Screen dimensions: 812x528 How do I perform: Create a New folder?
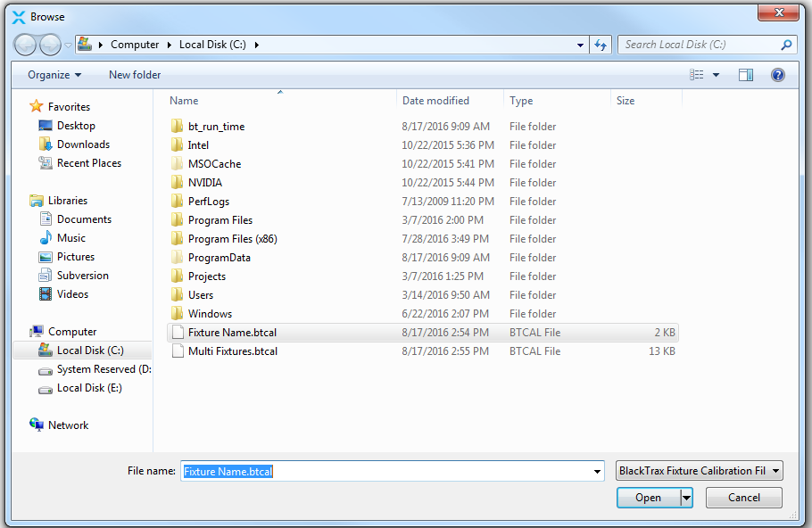click(134, 75)
